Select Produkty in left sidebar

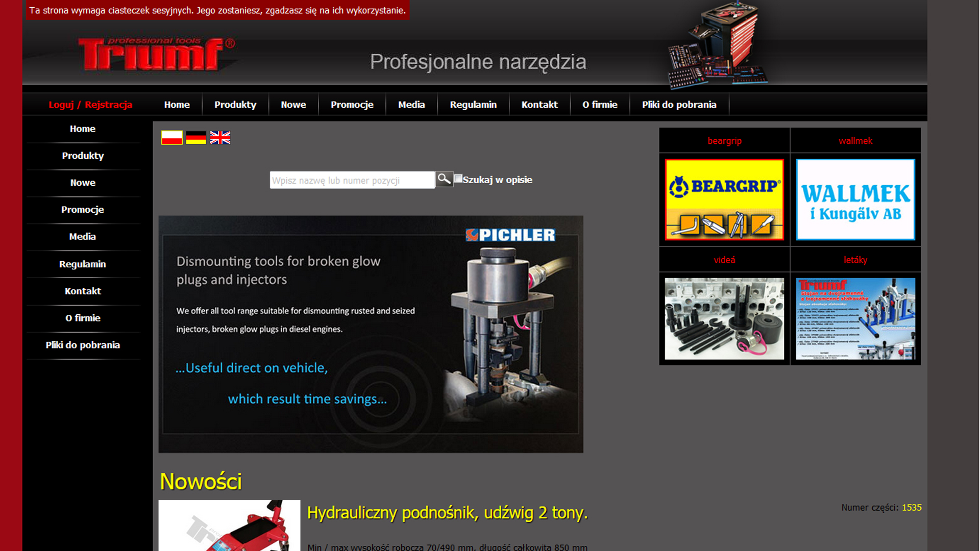[x=83, y=156]
